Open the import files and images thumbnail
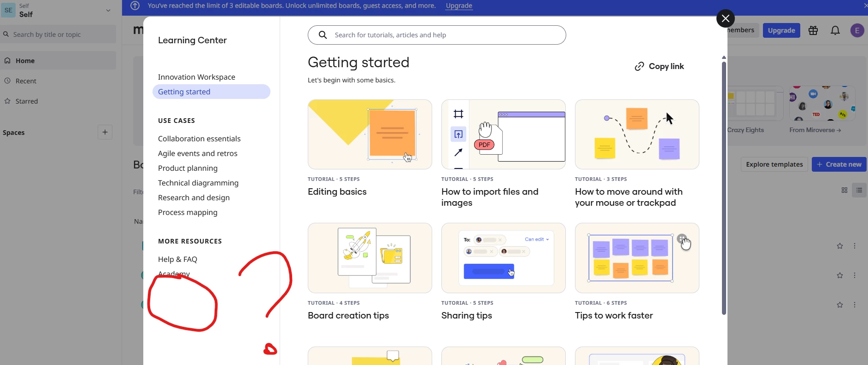Viewport: 868px width, 365px height. click(x=504, y=134)
